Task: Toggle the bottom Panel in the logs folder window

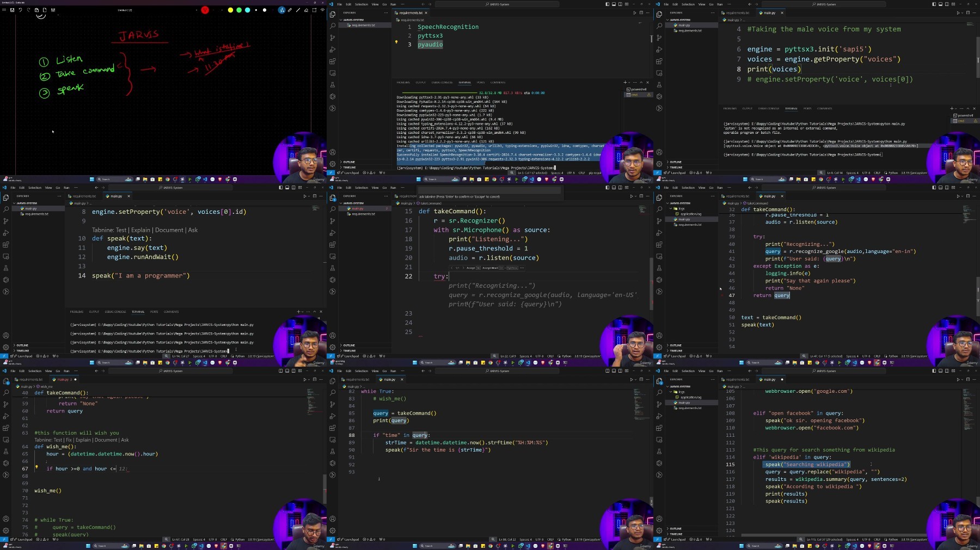Action: pyautogui.click(x=940, y=187)
